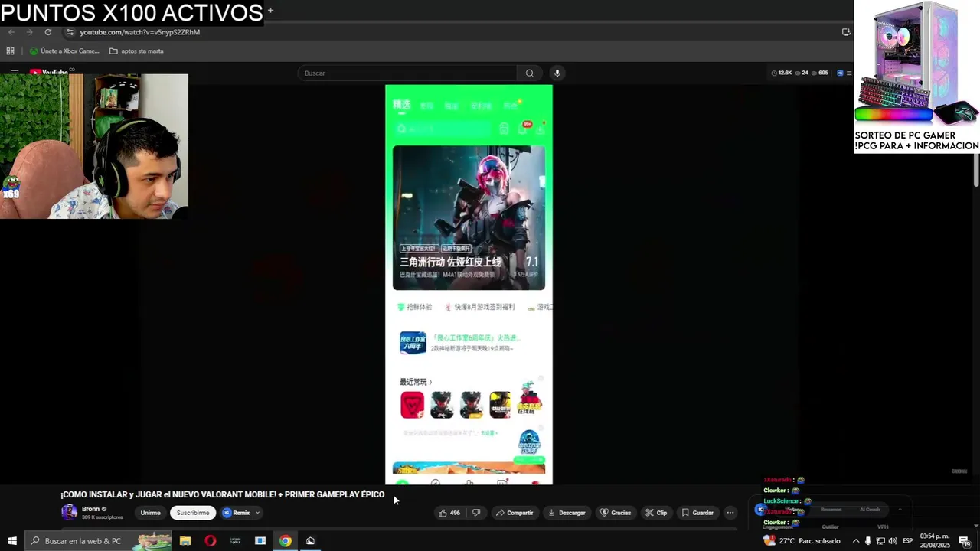
Task: Select the streamer webcam overlay
Action: tap(94, 146)
